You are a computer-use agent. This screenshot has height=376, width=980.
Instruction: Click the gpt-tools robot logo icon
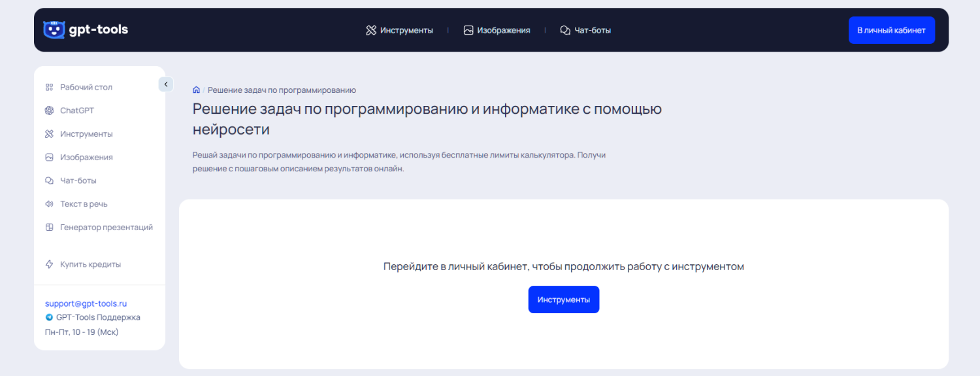pyautogui.click(x=54, y=29)
